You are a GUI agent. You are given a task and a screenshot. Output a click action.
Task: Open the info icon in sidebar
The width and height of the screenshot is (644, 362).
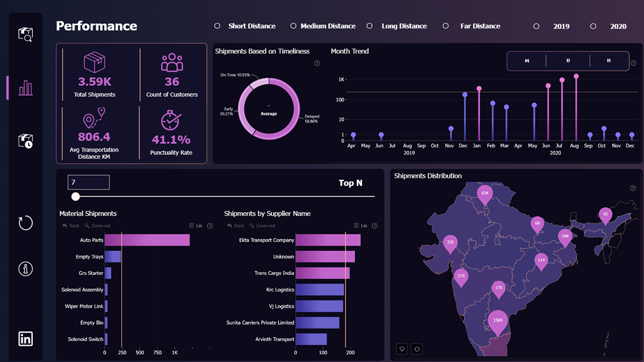point(25,269)
